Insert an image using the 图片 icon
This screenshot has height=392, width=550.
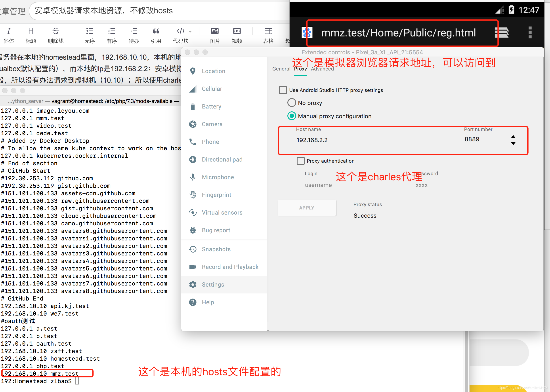click(214, 31)
